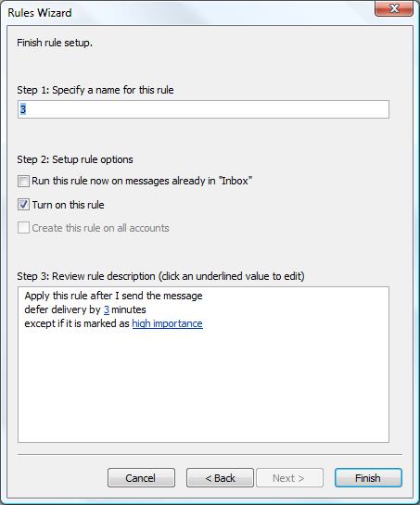
Task: Edit the underlined "3" minutes value
Action: click(x=107, y=309)
